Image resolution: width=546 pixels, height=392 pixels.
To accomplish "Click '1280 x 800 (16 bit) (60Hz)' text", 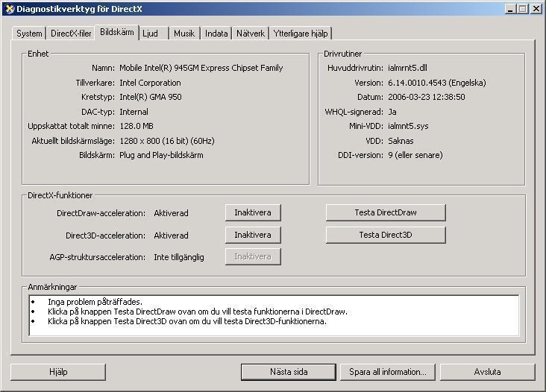I will (167, 141).
